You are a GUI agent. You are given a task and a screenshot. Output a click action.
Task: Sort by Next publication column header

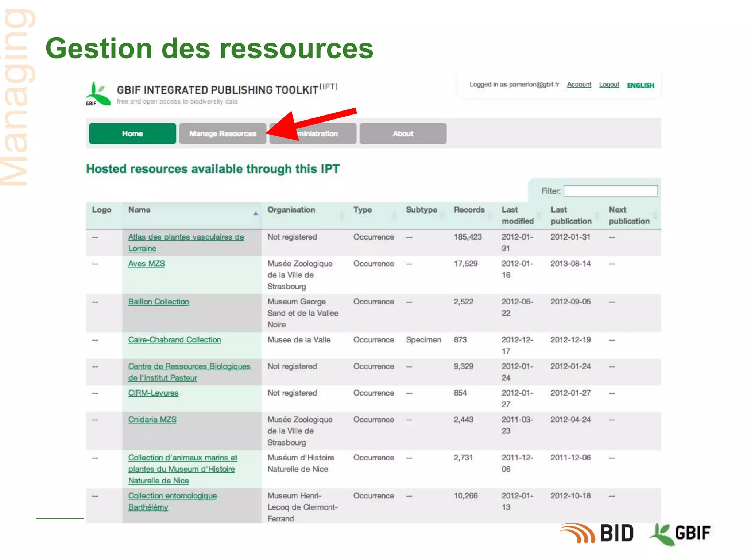coord(629,215)
